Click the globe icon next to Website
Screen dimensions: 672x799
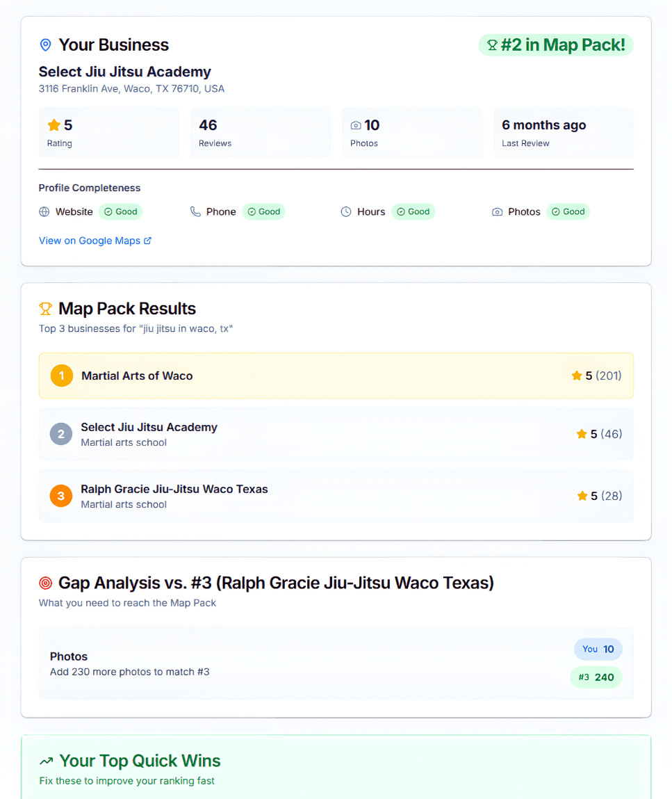pyautogui.click(x=44, y=211)
